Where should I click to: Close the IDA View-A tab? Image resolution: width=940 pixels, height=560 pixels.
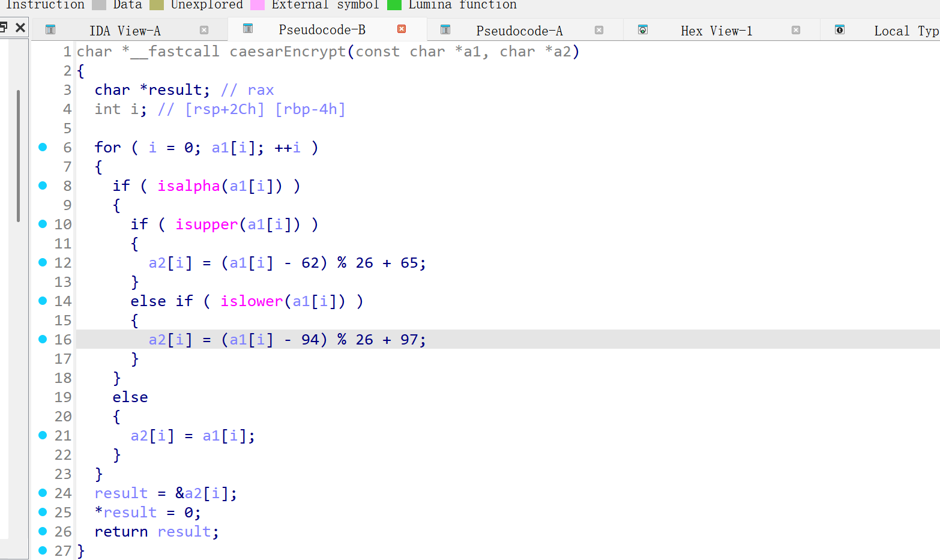[x=204, y=30]
